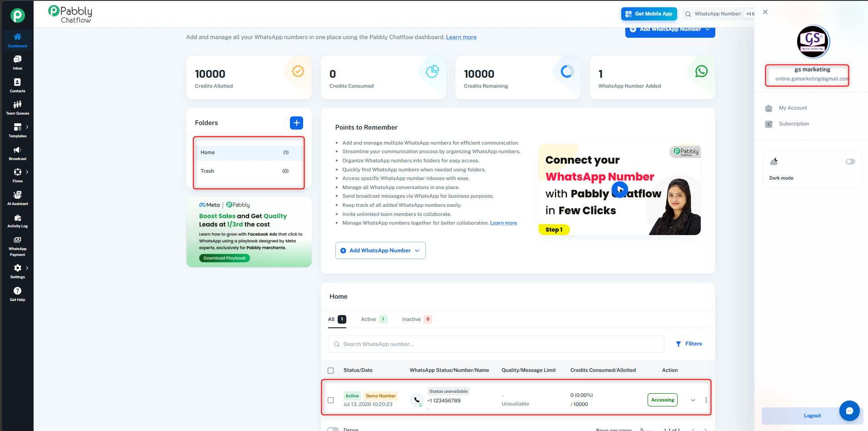Toggle the Dark mode switch
The image size is (868, 431).
pyautogui.click(x=850, y=162)
